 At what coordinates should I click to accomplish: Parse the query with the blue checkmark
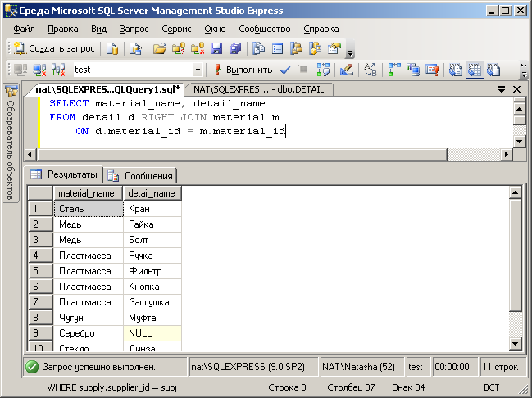coord(285,70)
